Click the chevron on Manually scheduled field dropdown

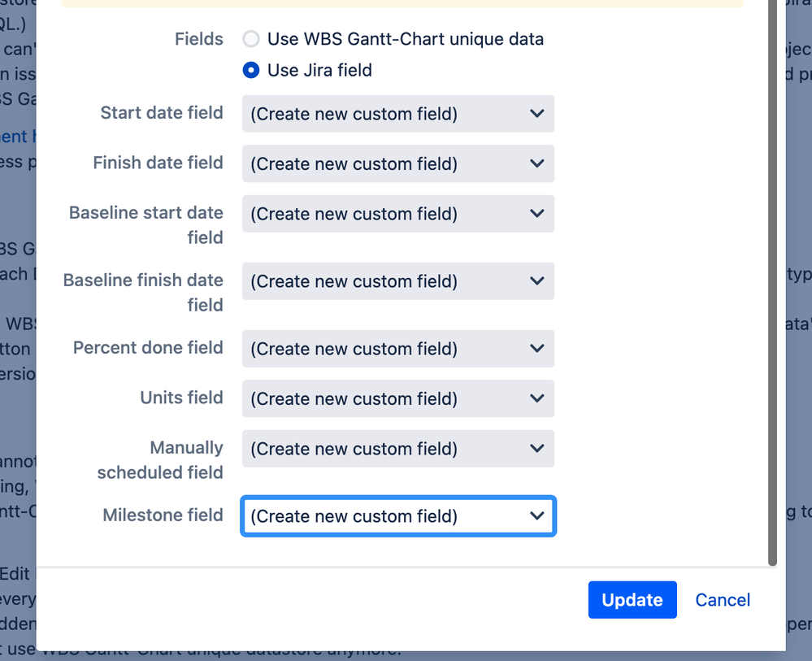click(x=536, y=448)
